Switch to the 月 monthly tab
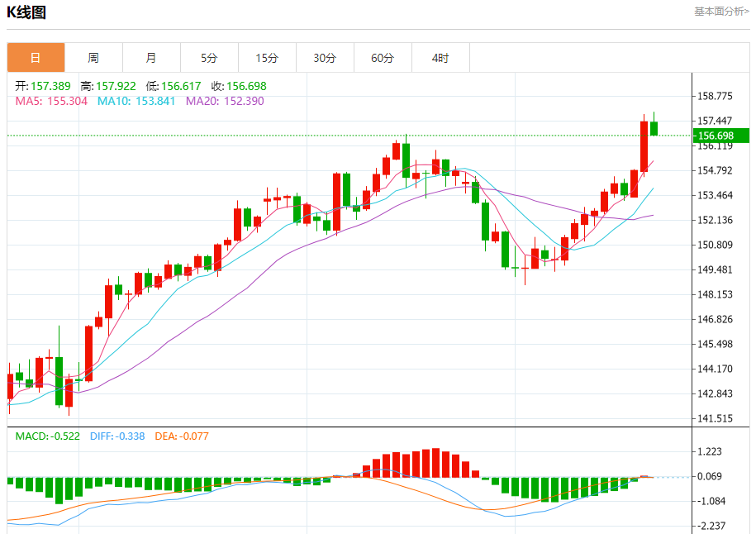 coord(151,58)
